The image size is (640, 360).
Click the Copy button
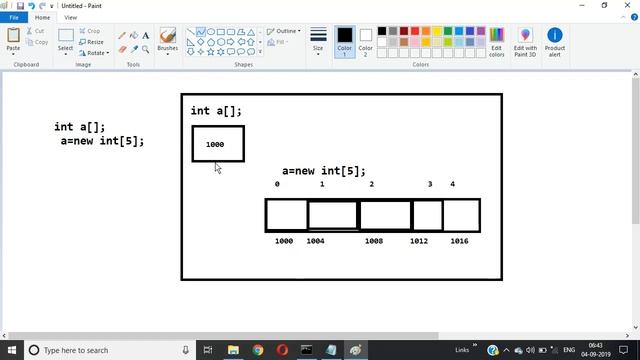click(x=37, y=42)
